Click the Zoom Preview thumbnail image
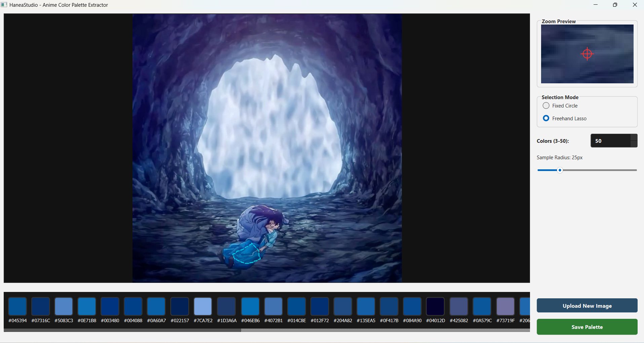Viewport: 644px width, 343px height. [x=587, y=54]
